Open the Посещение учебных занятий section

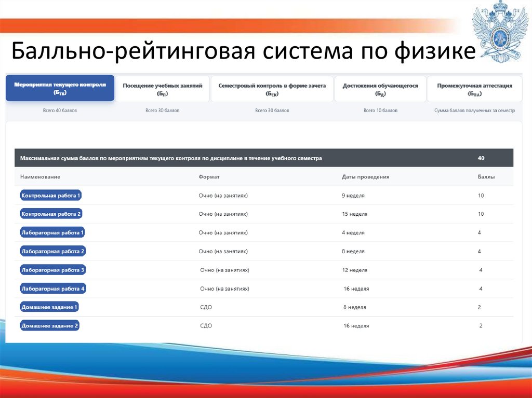click(x=163, y=88)
